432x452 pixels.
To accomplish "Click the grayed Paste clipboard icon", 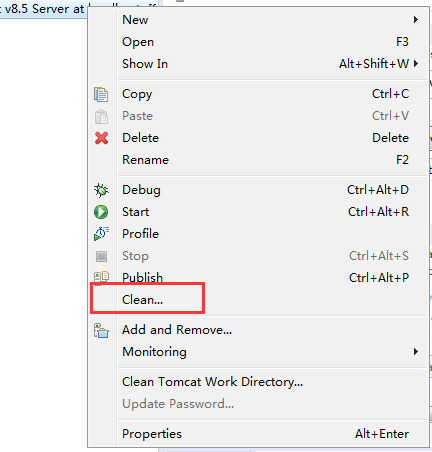I will 101,116.
